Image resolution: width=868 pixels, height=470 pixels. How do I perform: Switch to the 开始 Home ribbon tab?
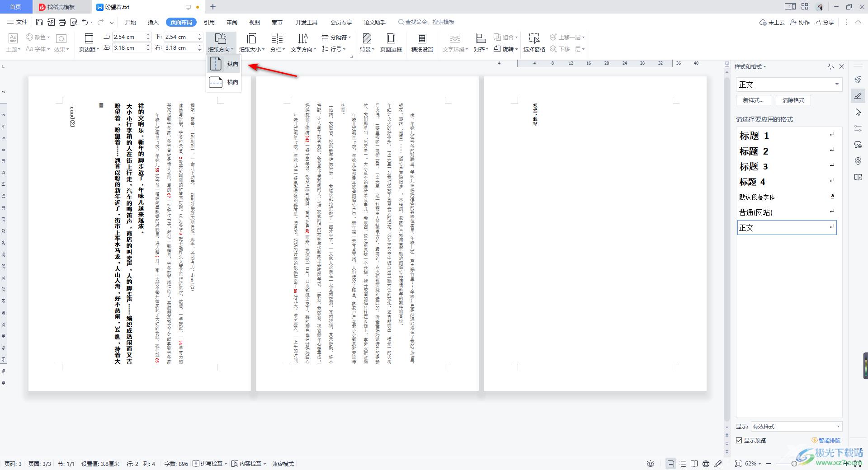[x=131, y=22]
